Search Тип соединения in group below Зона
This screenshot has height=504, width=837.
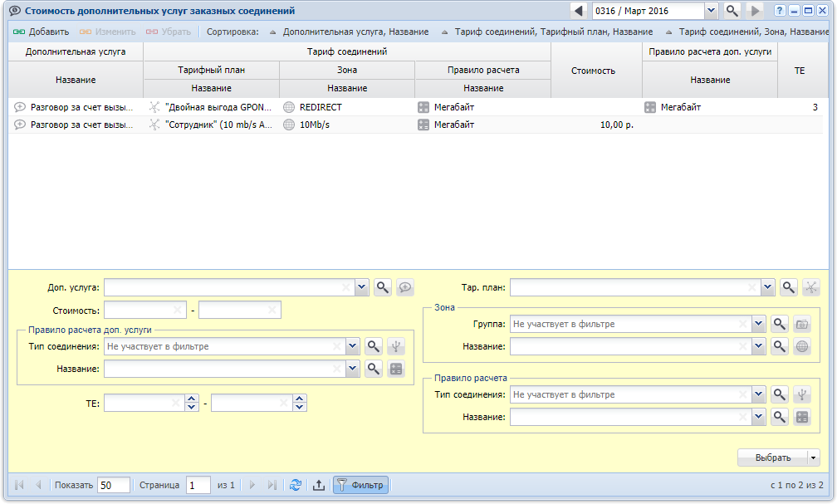point(780,394)
